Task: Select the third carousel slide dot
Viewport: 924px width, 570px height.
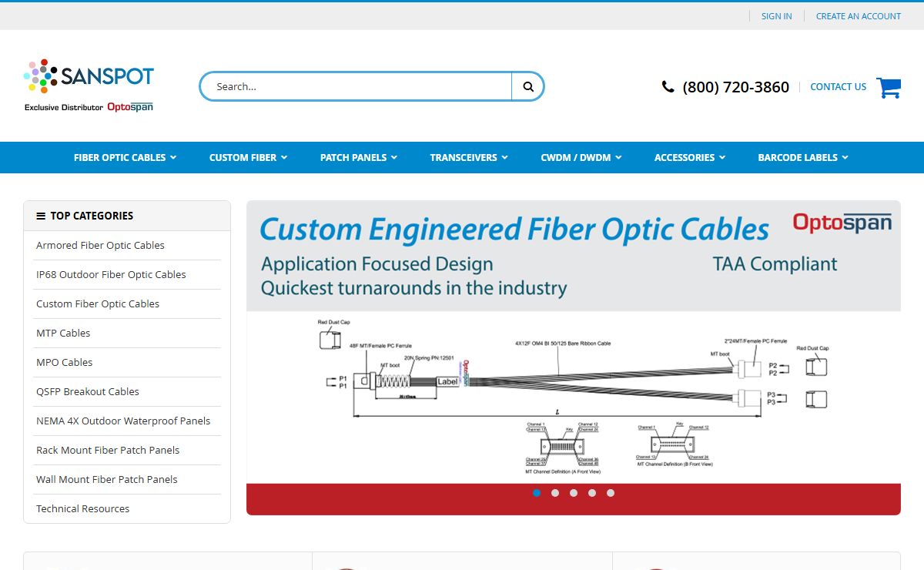Action: [574, 493]
